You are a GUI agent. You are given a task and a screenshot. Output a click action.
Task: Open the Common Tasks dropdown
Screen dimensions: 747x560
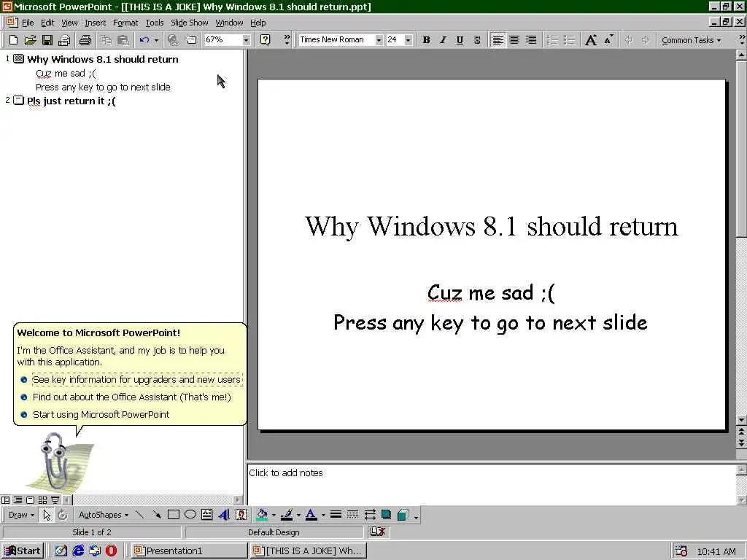691,40
